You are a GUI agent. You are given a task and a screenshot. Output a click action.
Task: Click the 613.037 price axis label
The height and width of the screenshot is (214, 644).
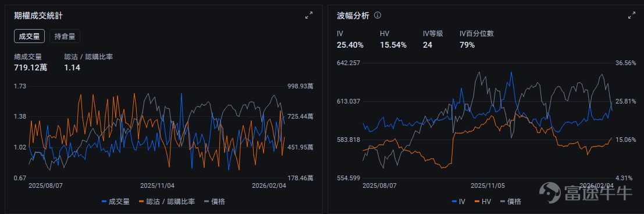[348, 101]
